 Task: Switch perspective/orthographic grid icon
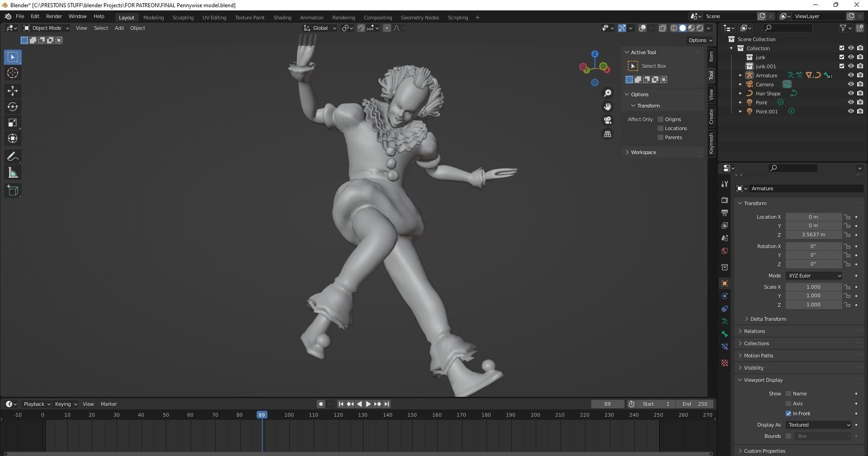[x=608, y=134]
